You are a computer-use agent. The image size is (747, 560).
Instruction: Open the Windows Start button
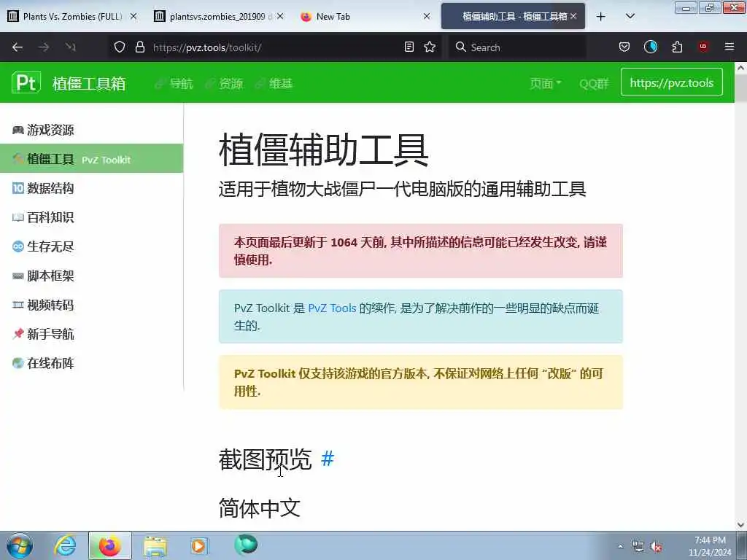click(x=20, y=545)
